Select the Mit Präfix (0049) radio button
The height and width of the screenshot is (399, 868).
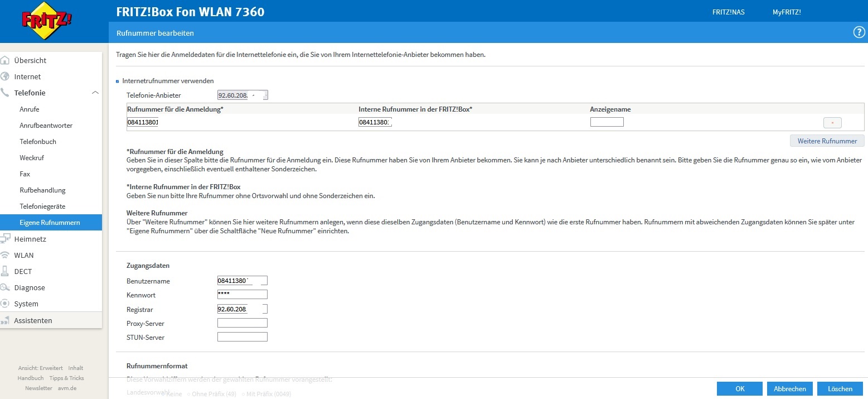[243, 394]
